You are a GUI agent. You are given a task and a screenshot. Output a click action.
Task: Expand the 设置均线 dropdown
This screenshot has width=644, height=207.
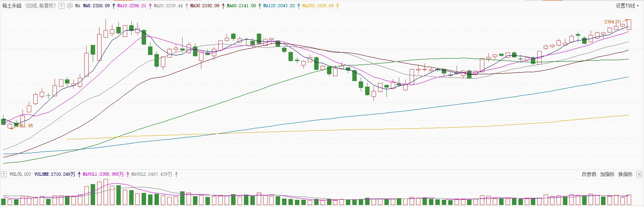click(628, 6)
